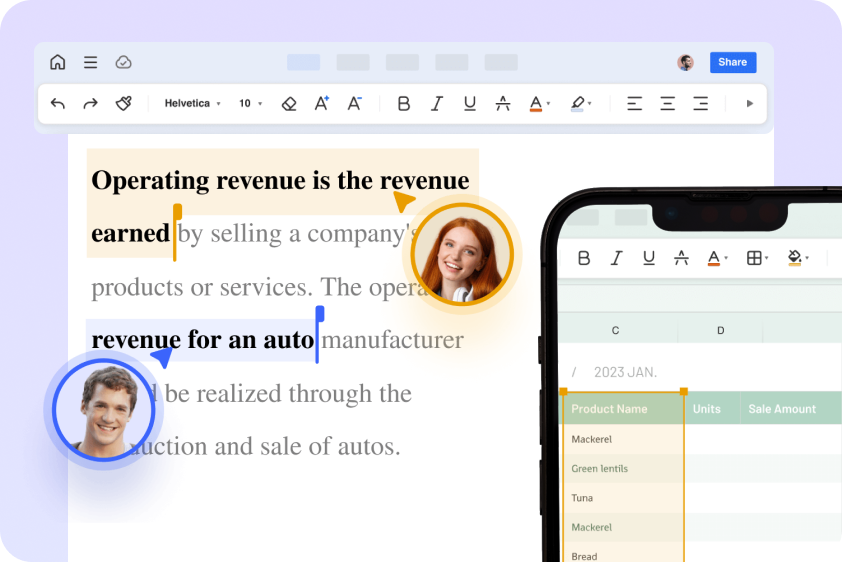Select column C header
The height and width of the screenshot is (562, 842).
(615, 330)
